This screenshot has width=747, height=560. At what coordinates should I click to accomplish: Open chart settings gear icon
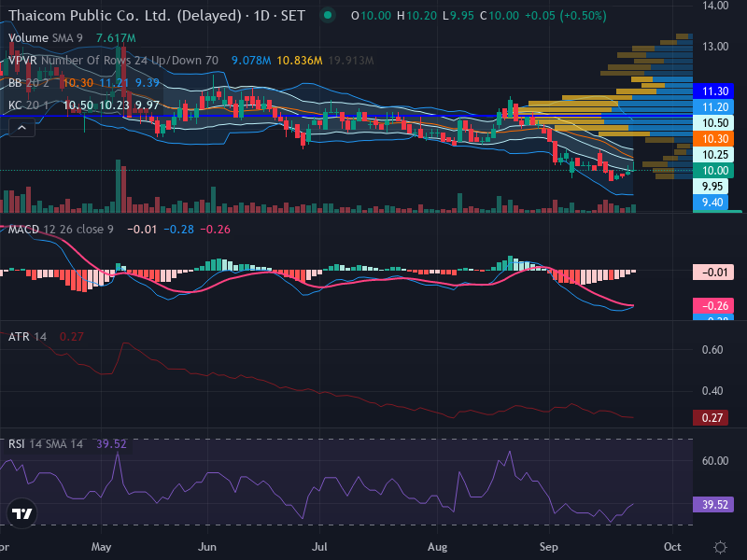coord(720,547)
